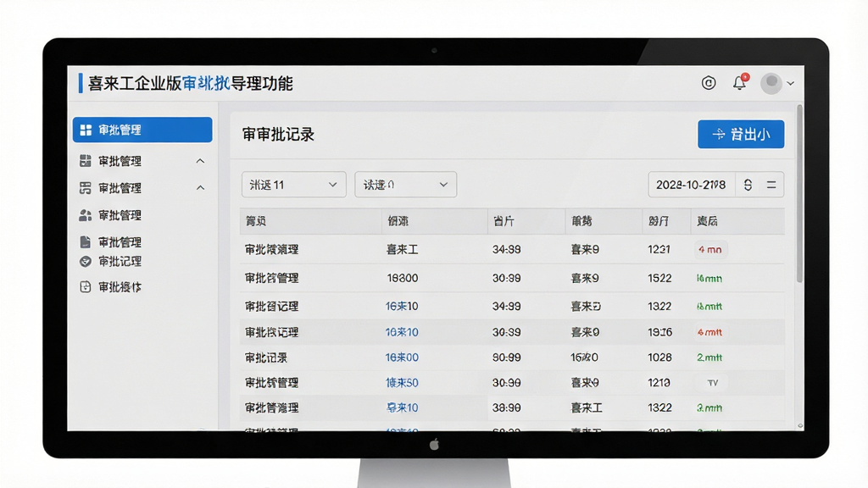The image size is (868, 488).
Task: Click the 38:90 time cell
Action: pyautogui.click(x=507, y=408)
